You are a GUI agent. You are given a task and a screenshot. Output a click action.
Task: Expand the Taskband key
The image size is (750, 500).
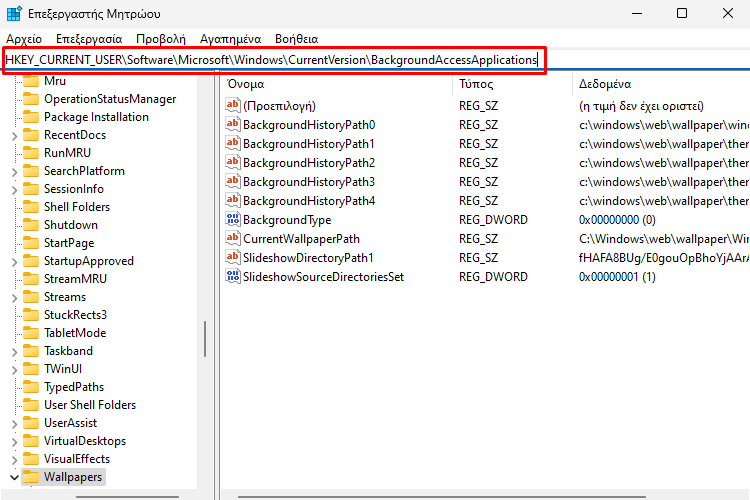coord(14,352)
